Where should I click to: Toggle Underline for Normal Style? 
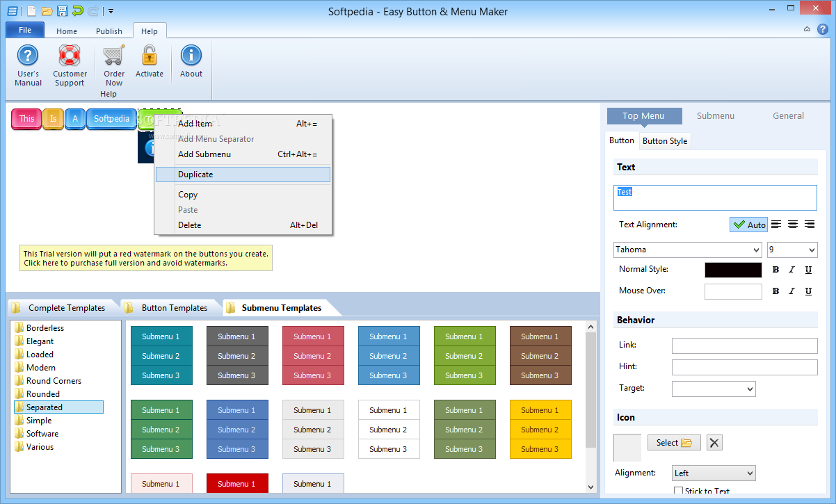(x=808, y=270)
